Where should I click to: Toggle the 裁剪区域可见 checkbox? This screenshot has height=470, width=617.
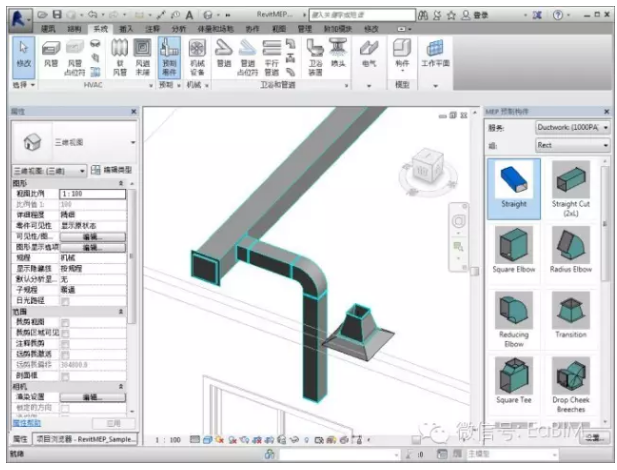pos(65,333)
